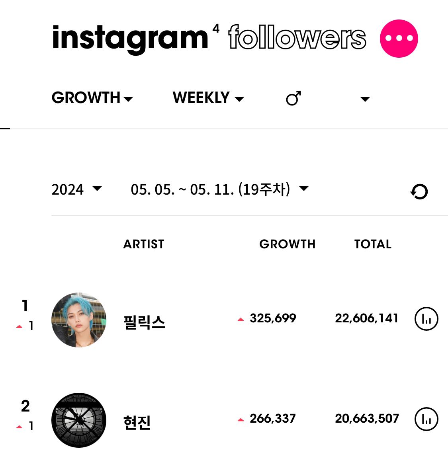This screenshot has height=476, width=448.
Task: Open artist name 현진
Action: coord(137,422)
